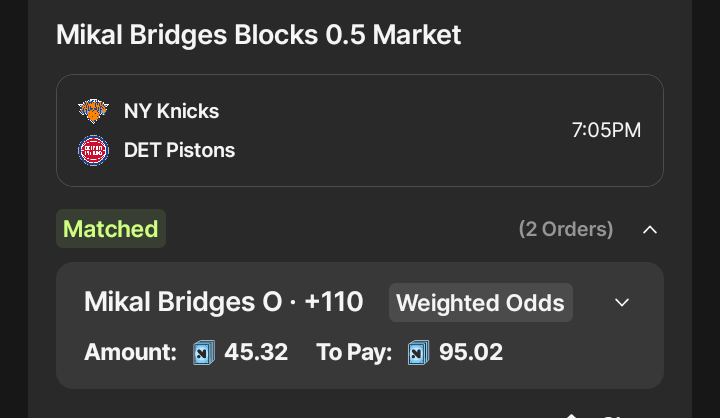The height and width of the screenshot is (418, 720).
Task: Click the Mikal Bridges O · +110 order title
Action: click(x=224, y=302)
